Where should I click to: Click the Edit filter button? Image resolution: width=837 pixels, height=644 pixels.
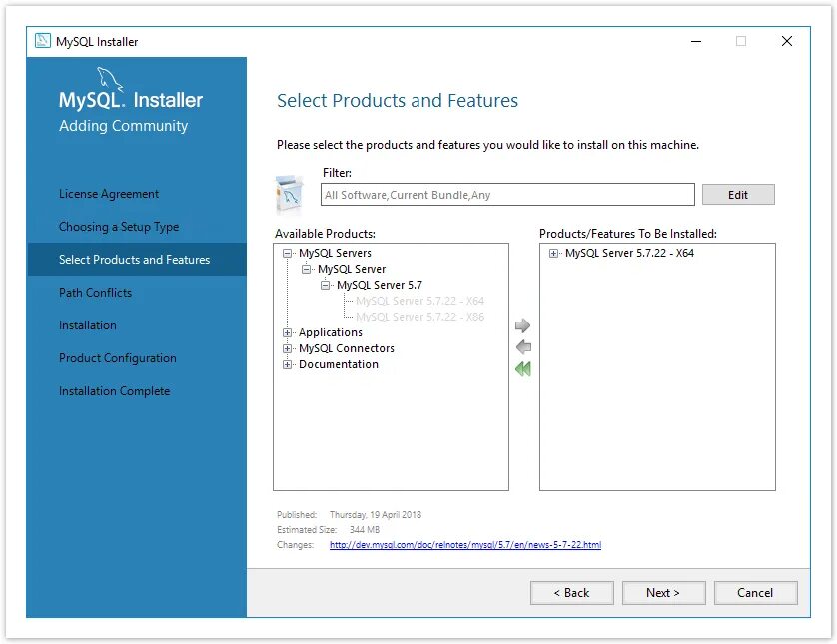(738, 195)
